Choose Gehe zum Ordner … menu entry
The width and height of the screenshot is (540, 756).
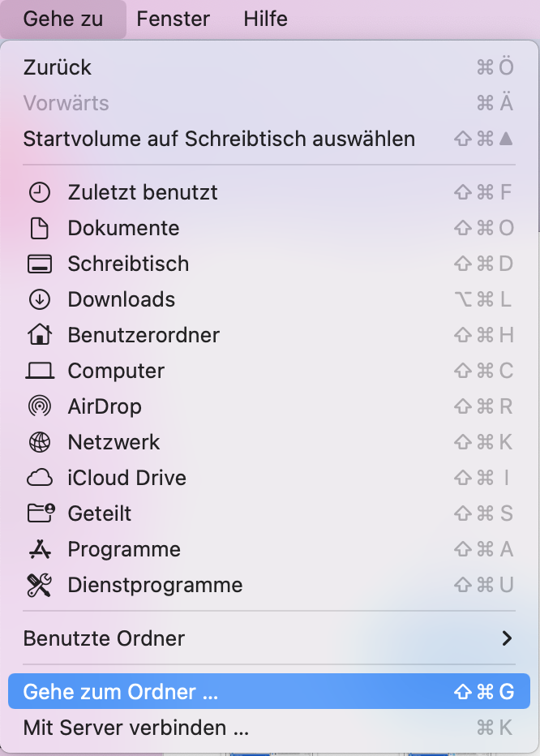[121, 692]
